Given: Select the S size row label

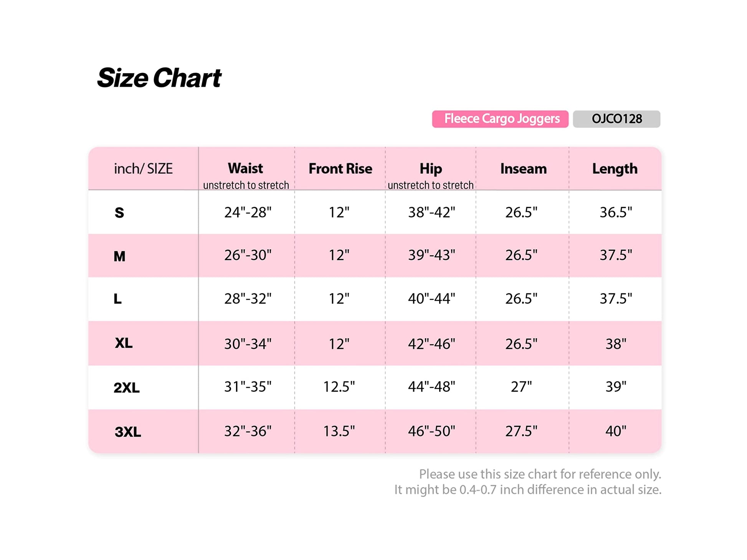Looking at the screenshot, I should pyautogui.click(x=119, y=212).
